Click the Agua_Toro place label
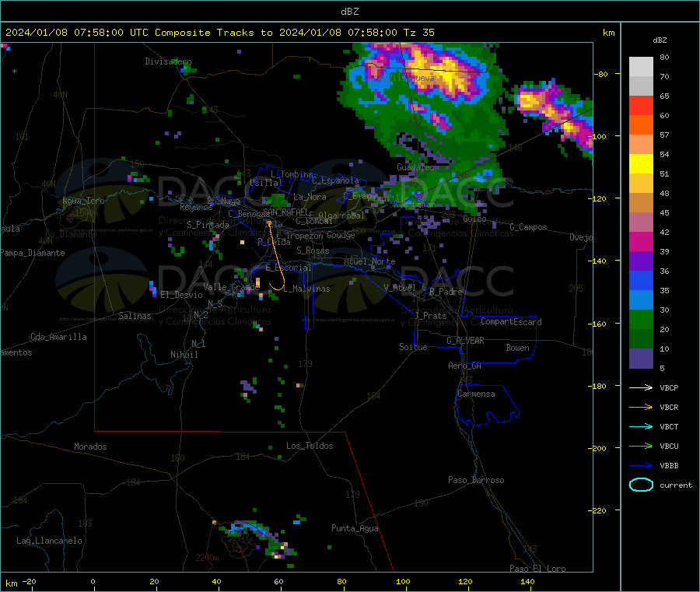Image resolution: width=700 pixels, height=592 pixels. click(x=83, y=201)
